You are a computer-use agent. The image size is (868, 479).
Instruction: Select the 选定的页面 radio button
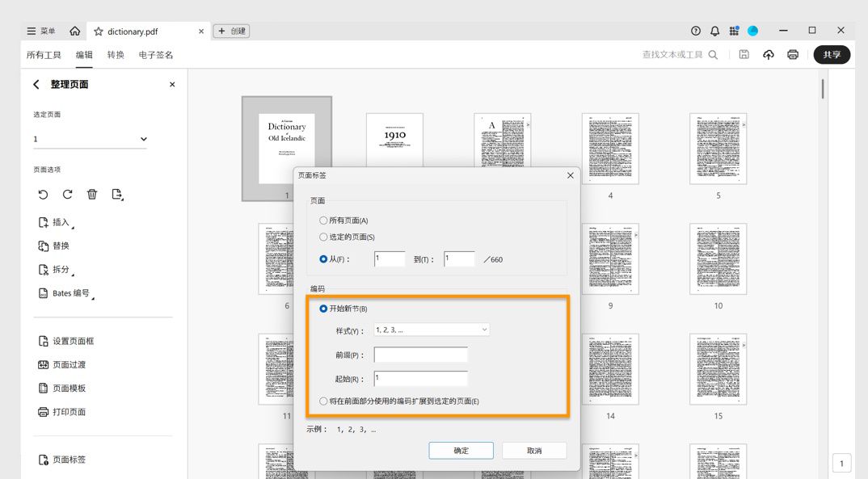pos(323,237)
